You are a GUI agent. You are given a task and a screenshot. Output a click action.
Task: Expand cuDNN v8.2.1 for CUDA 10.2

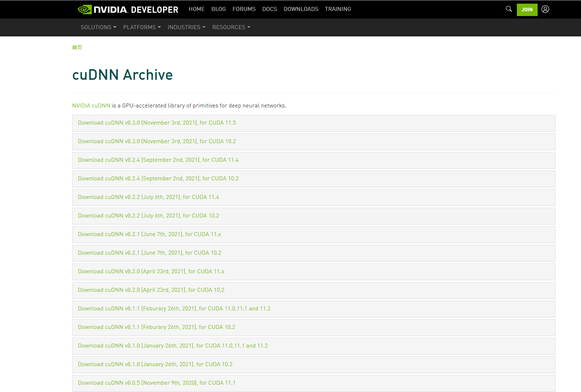(x=313, y=253)
